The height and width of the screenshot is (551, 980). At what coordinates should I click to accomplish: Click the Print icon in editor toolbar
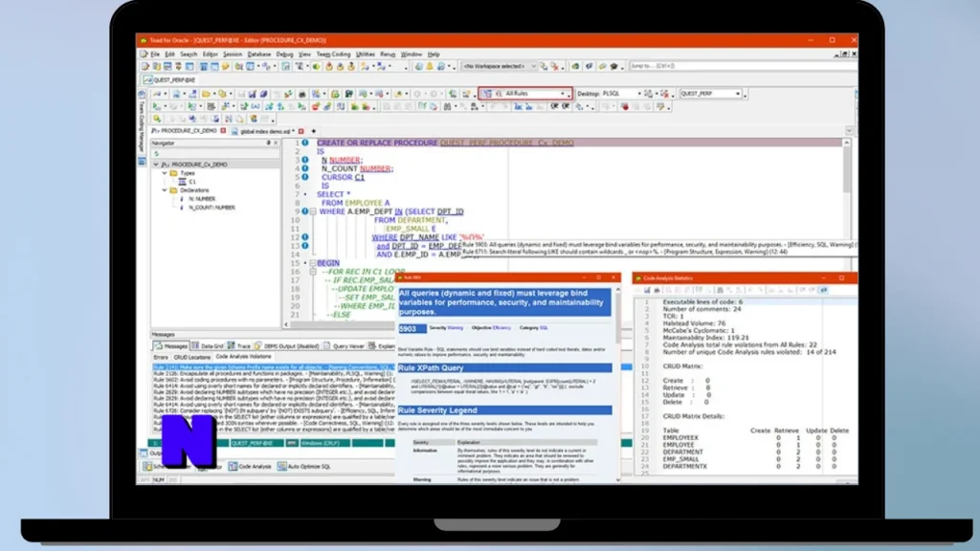pyautogui.click(x=301, y=94)
